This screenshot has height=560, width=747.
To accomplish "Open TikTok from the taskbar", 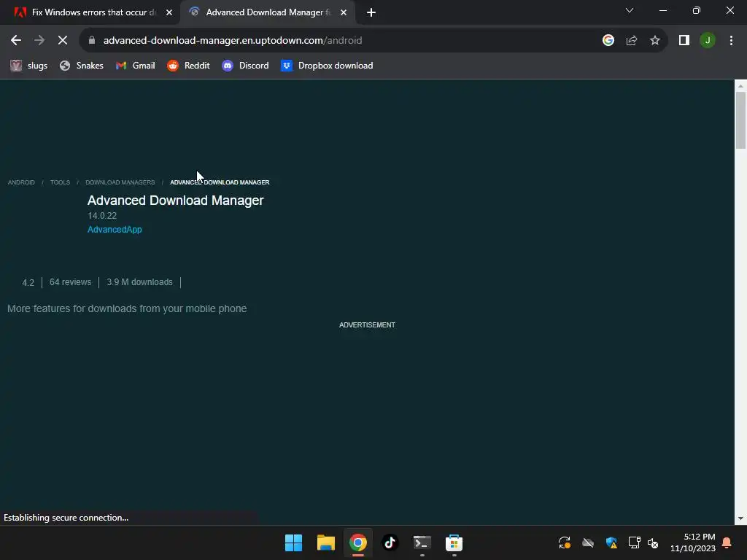I will click(390, 542).
